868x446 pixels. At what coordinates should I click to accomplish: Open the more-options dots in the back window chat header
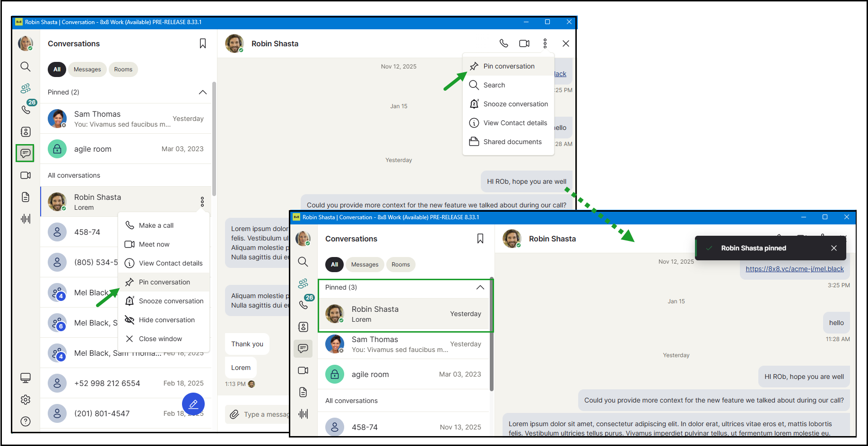pos(545,43)
